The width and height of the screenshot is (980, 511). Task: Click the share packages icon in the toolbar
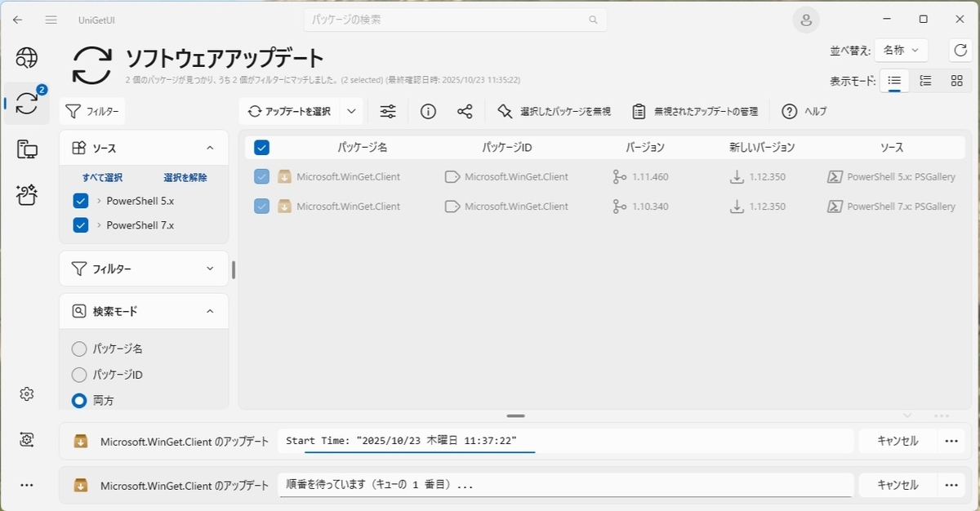coord(465,111)
